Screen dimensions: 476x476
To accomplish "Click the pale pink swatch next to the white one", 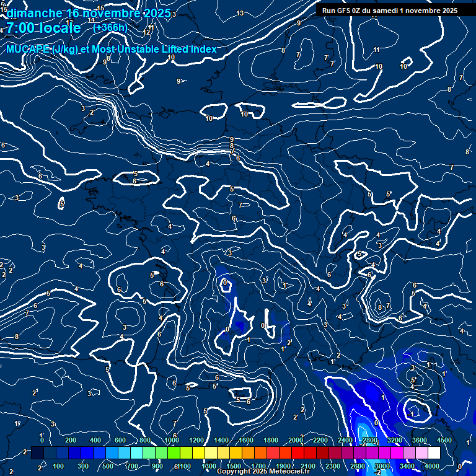I will click(421, 452).
